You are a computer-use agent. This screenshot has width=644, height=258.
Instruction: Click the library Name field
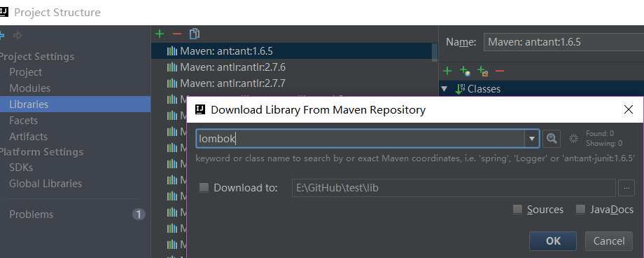[563, 42]
